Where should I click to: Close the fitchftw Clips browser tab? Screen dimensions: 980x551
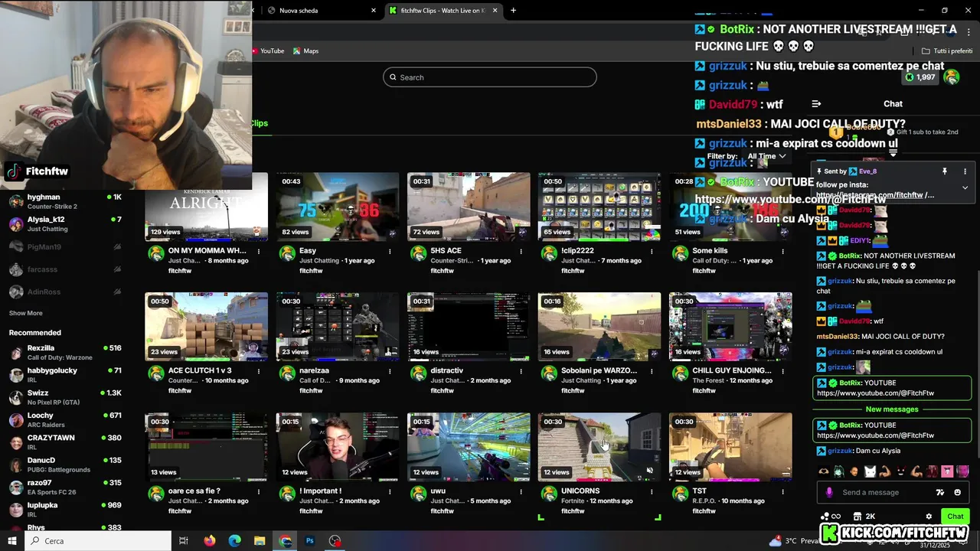click(495, 11)
